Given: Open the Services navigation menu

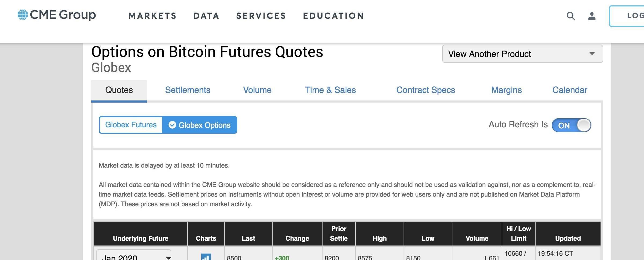Looking at the screenshot, I should [x=261, y=16].
